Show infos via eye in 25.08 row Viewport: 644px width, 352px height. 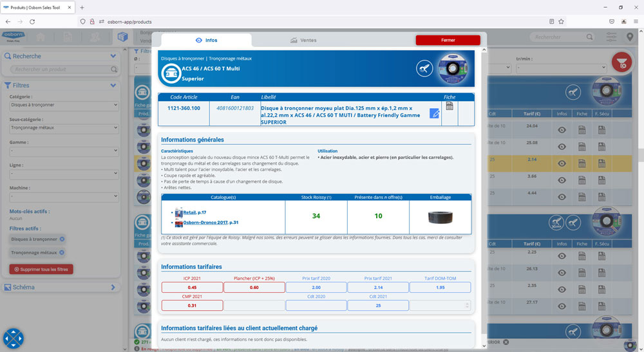pos(562,147)
